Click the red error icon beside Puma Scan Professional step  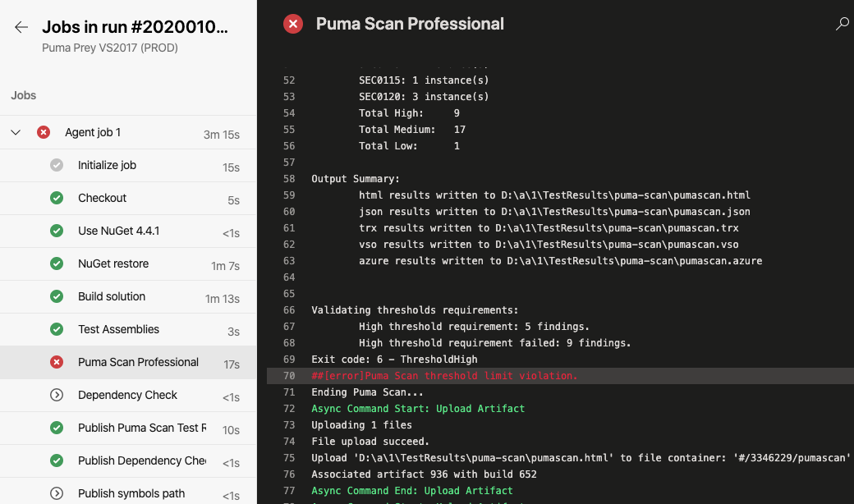57,362
